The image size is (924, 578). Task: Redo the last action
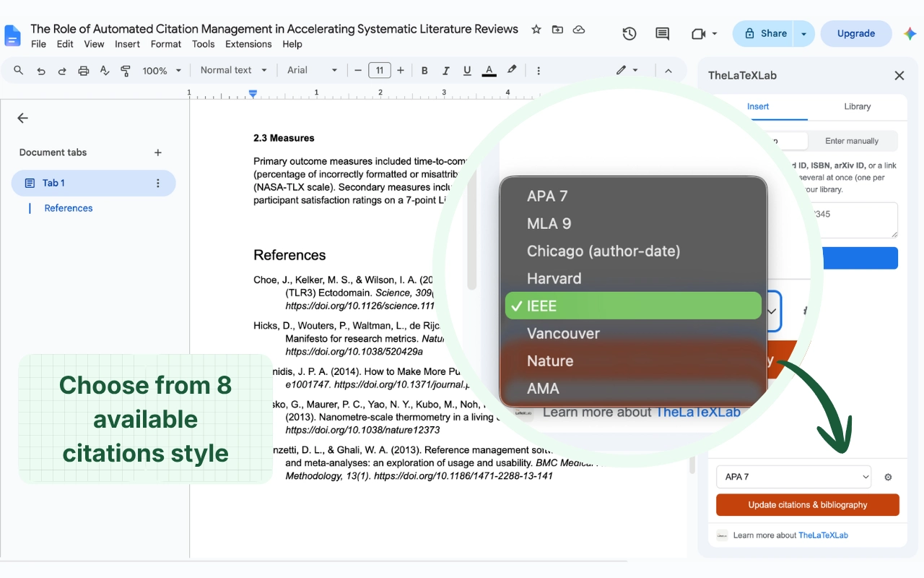pyautogui.click(x=62, y=70)
